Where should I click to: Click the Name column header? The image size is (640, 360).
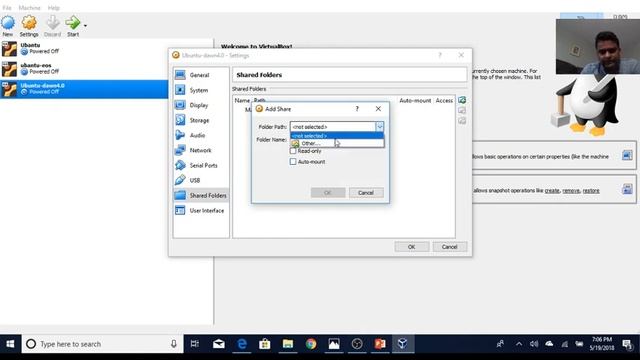coord(242,100)
